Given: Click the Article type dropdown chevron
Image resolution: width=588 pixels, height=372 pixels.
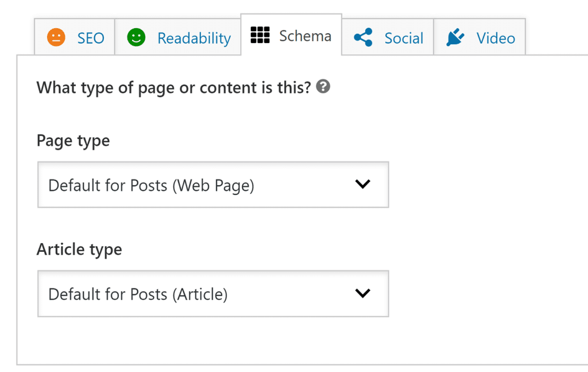Looking at the screenshot, I should [x=362, y=294].
